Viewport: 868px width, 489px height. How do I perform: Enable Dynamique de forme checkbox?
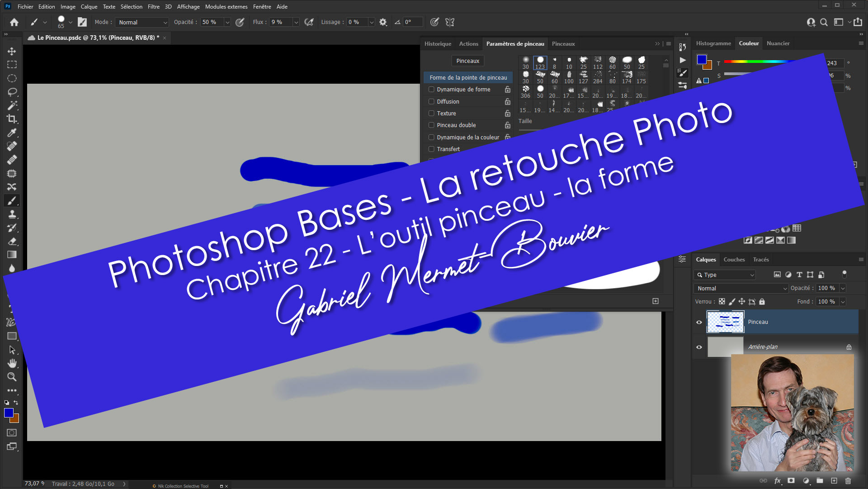click(431, 90)
